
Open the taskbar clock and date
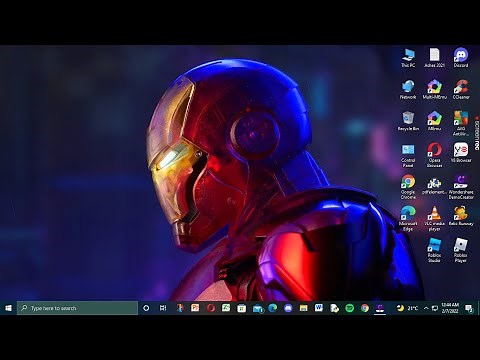pos(450,308)
